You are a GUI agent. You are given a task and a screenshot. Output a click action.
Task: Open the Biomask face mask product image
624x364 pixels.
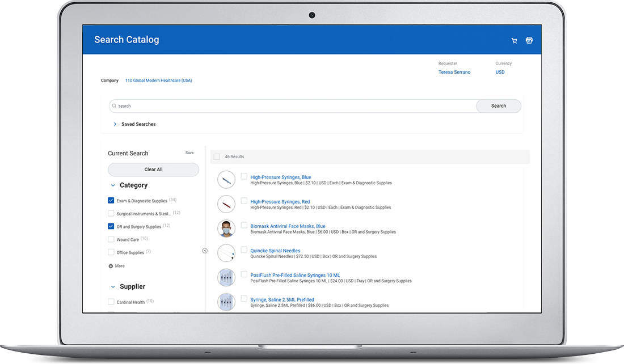(226, 228)
